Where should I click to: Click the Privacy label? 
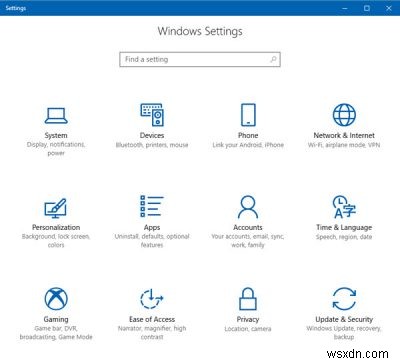(248, 319)
